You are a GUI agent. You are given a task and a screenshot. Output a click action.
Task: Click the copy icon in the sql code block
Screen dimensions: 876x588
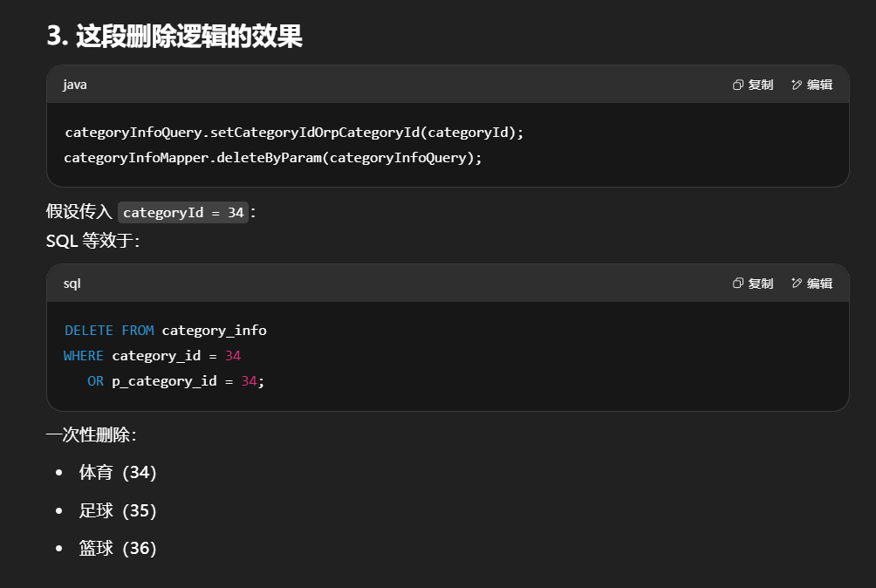[738, 284]
